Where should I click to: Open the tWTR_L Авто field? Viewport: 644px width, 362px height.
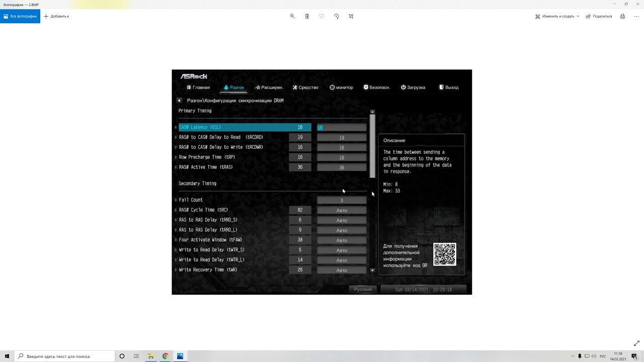pyautogui.click(x=342, y=260)
